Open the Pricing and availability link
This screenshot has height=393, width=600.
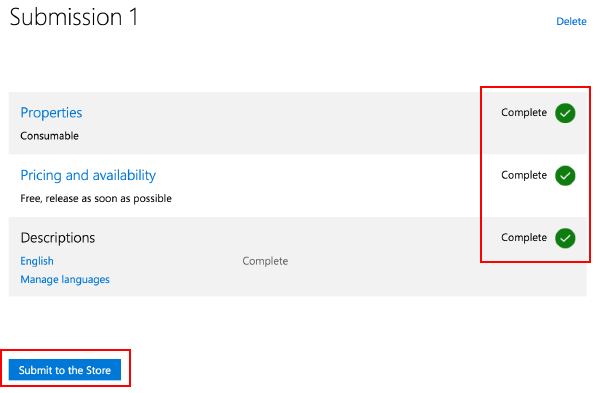coord(88,175)
